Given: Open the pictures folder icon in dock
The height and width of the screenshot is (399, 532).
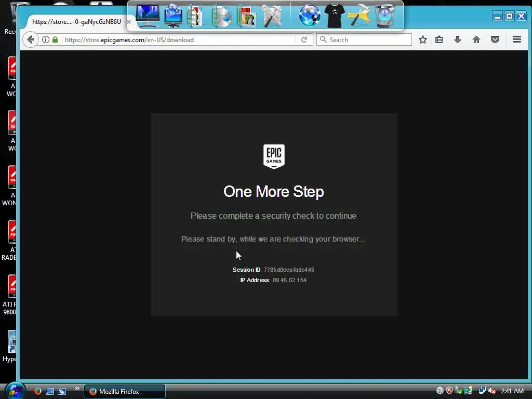Looking at the screenshot, I should (247, 16).
